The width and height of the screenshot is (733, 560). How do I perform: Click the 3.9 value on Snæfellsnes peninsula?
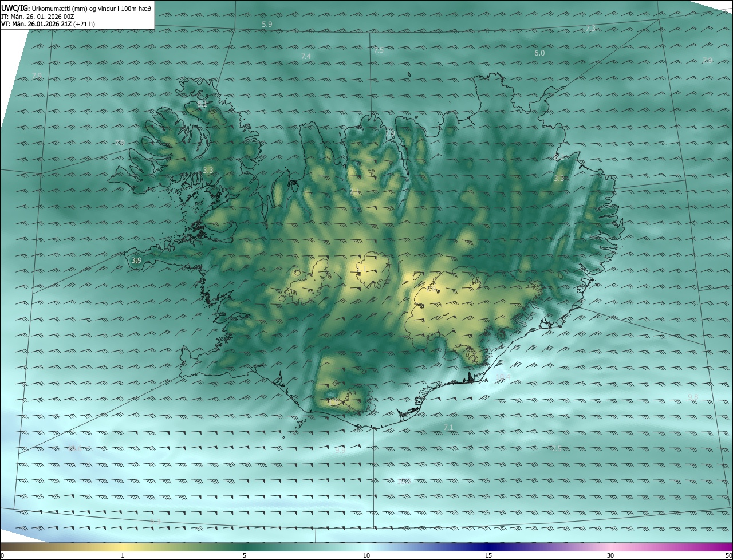coord(136,260)
